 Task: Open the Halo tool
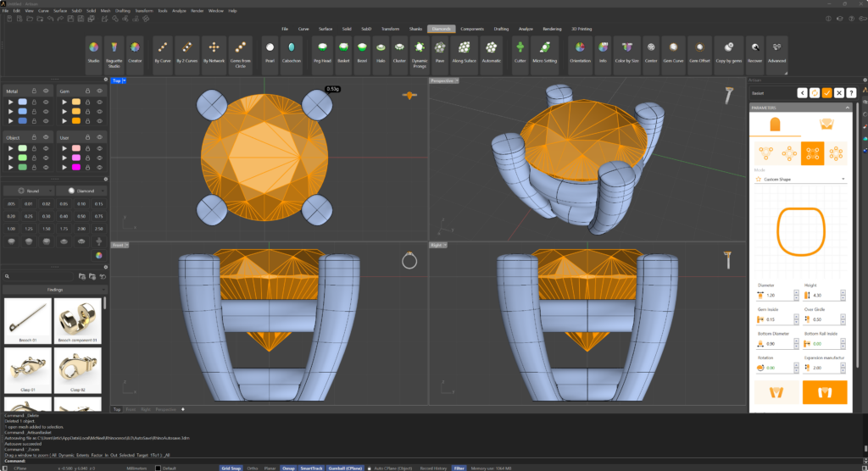click(381, 53)
